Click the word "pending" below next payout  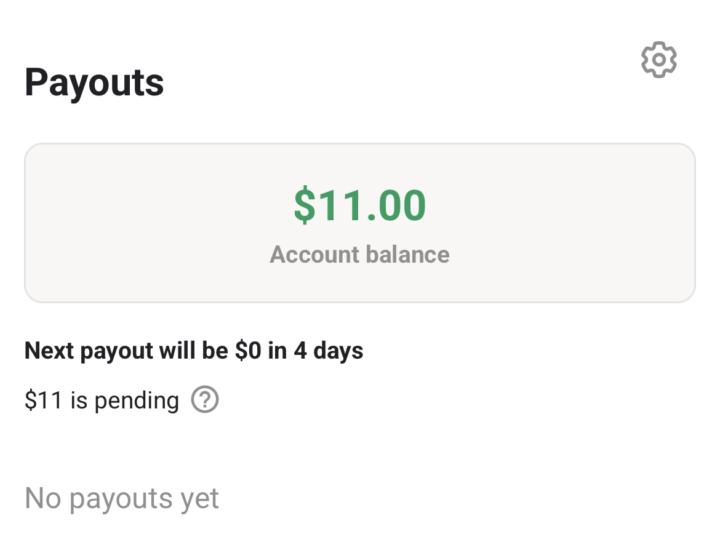click(137, 401)
